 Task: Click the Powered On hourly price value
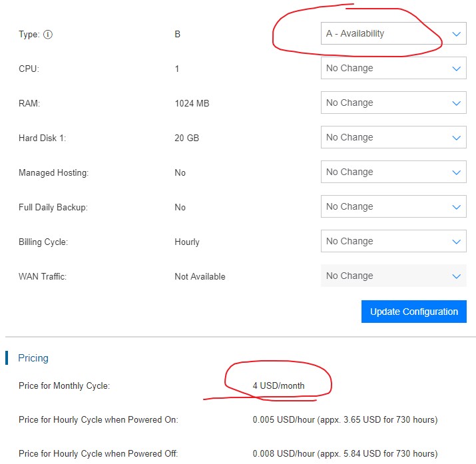point(345,420)
